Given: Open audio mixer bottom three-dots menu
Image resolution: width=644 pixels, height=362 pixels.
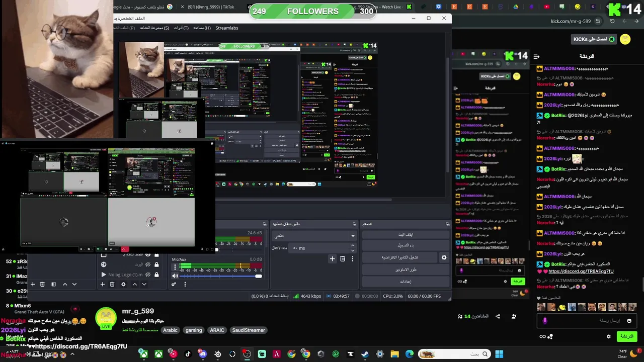Looking at the screenshot, I should click(185, 284).
